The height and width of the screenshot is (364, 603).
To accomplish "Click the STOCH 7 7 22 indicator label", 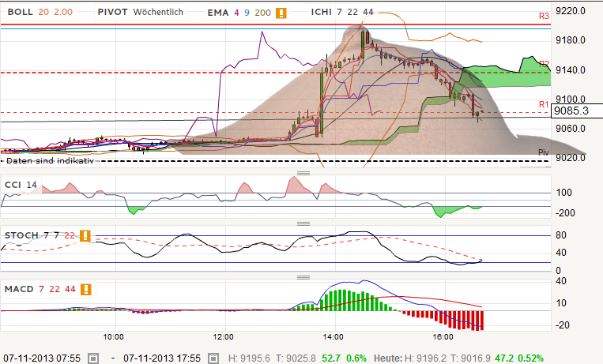I will 40,235.
